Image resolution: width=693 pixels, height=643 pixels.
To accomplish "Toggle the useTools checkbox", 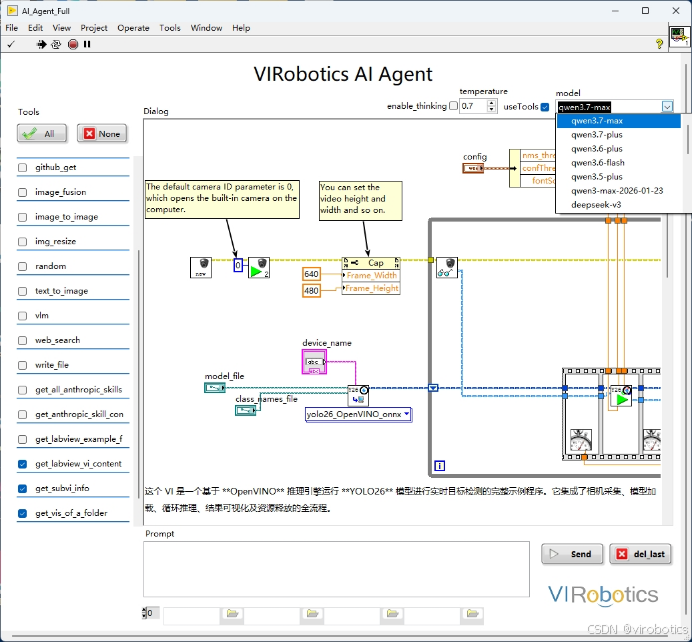I will coord(545,107).
